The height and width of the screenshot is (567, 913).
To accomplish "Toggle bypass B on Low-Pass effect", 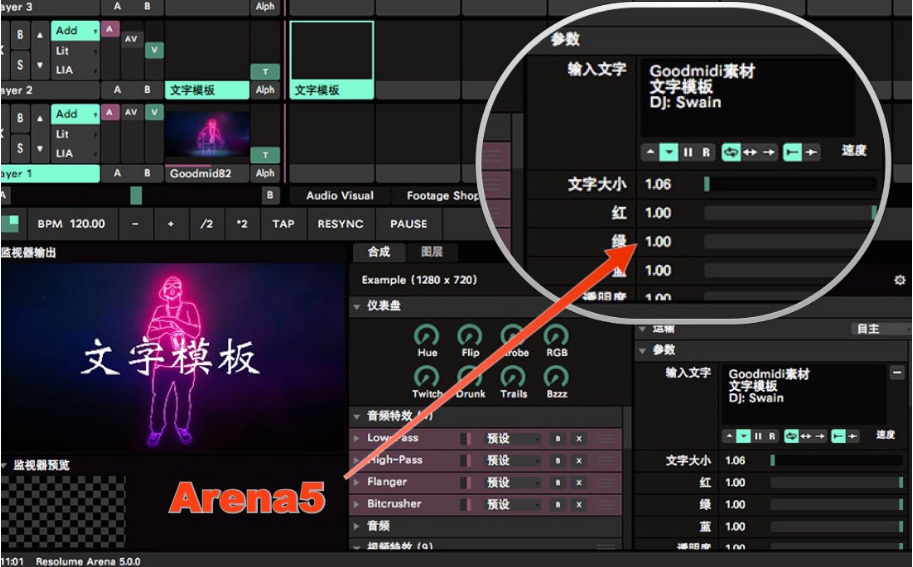I will [x=558, y=438].
